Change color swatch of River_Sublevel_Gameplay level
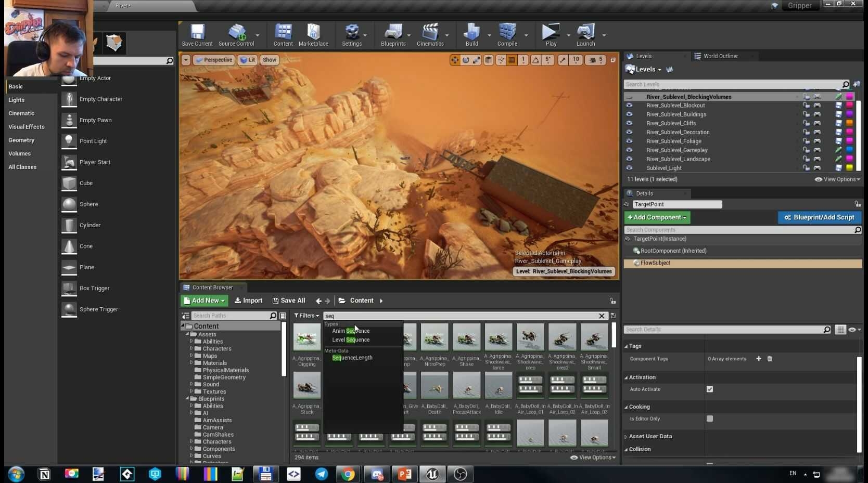868x483 pixels. click(x=849, y=150)
